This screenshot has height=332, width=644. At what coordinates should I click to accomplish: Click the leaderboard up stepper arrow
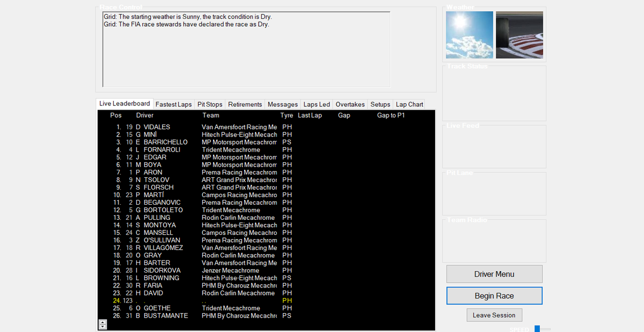[103, 322]
